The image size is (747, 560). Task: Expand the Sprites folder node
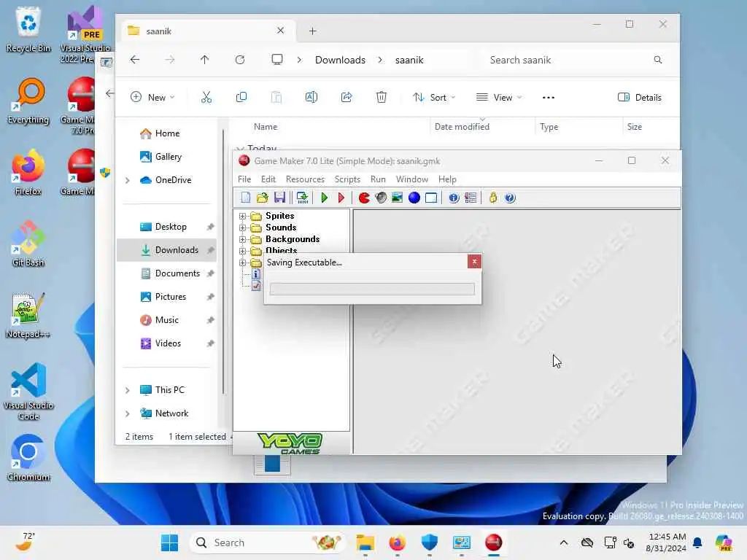click(x=242, y=216)
